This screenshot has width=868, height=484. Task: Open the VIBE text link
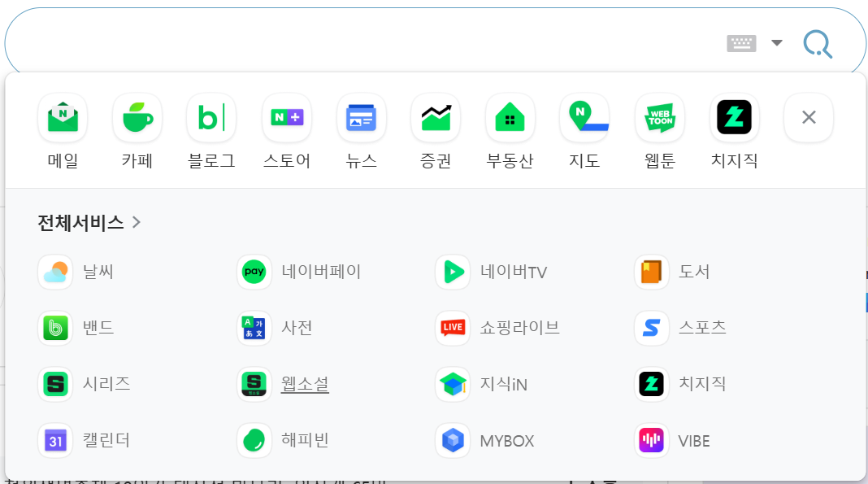[x=694, y=442]
